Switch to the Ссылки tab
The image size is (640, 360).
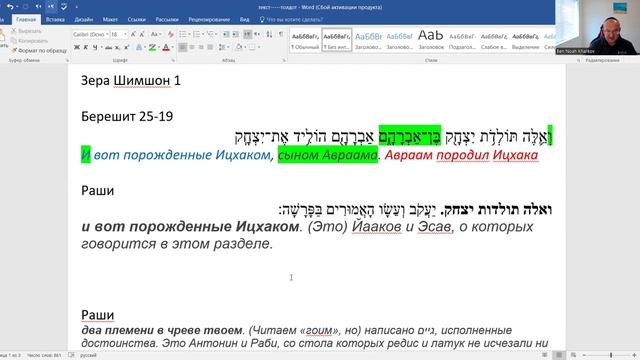(x=136, y=19)
